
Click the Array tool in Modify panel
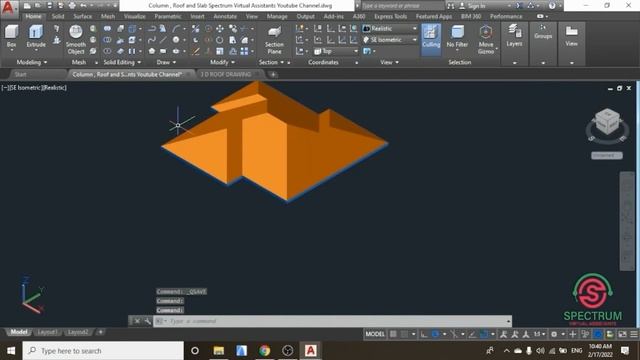pyautogui.click(x=244, y=51)
